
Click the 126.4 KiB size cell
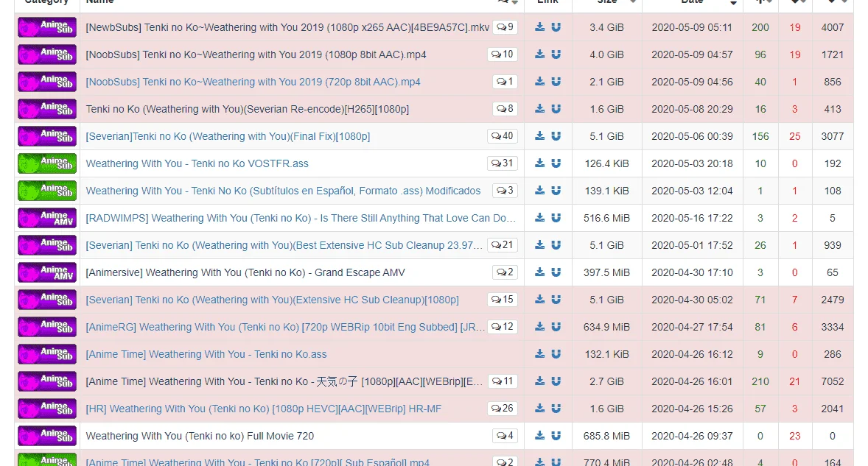point(606,163)
